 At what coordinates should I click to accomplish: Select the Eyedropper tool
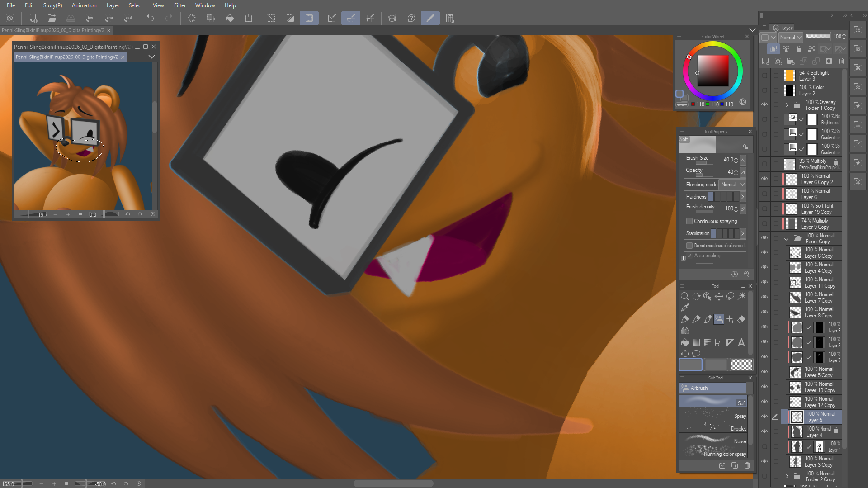(685, 308)
